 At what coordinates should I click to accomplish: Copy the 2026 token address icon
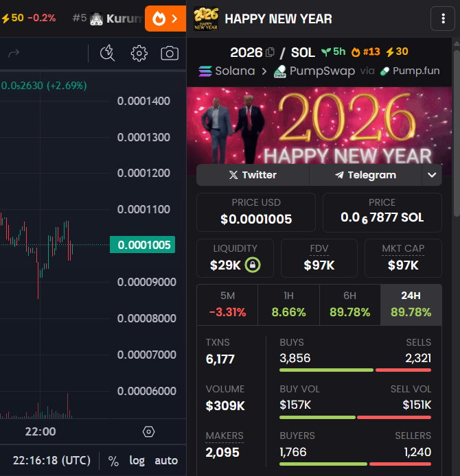pyautogui.click(x=270, y=52)
